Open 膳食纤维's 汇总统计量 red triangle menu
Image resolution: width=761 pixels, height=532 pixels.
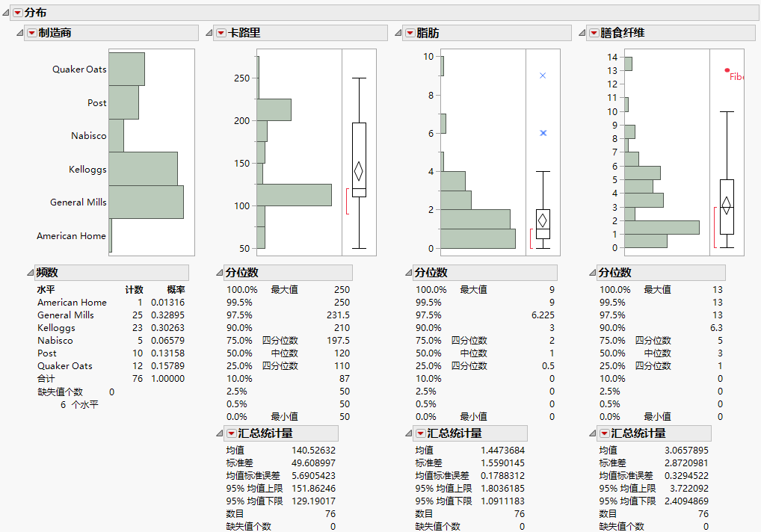coord(603,433)
